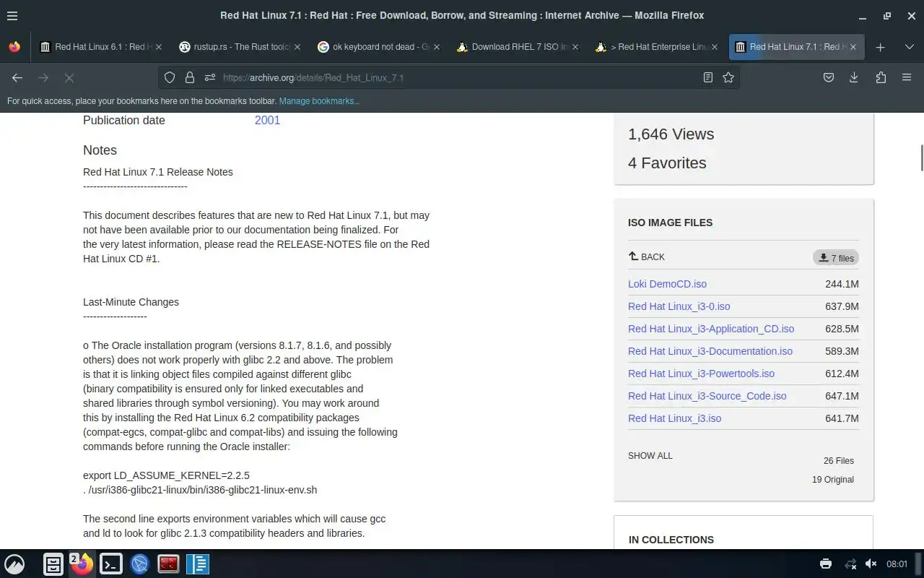
Task: Select the Last-Minute Changes heading text
Action: pos(131,302)
